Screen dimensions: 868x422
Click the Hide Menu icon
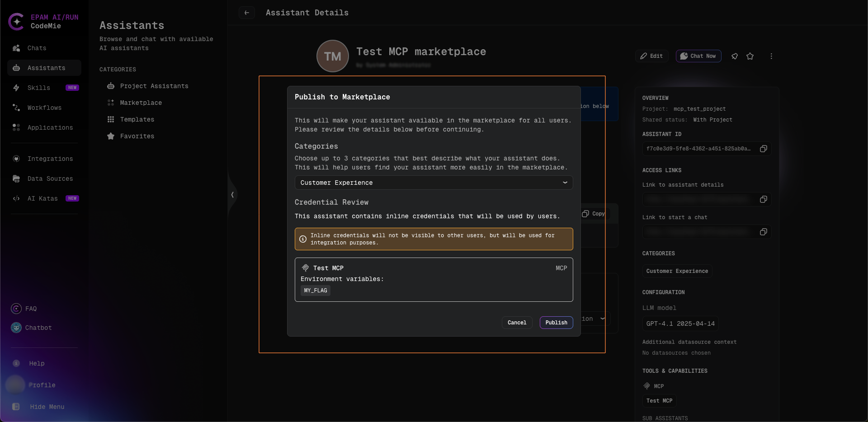(16, 407)
